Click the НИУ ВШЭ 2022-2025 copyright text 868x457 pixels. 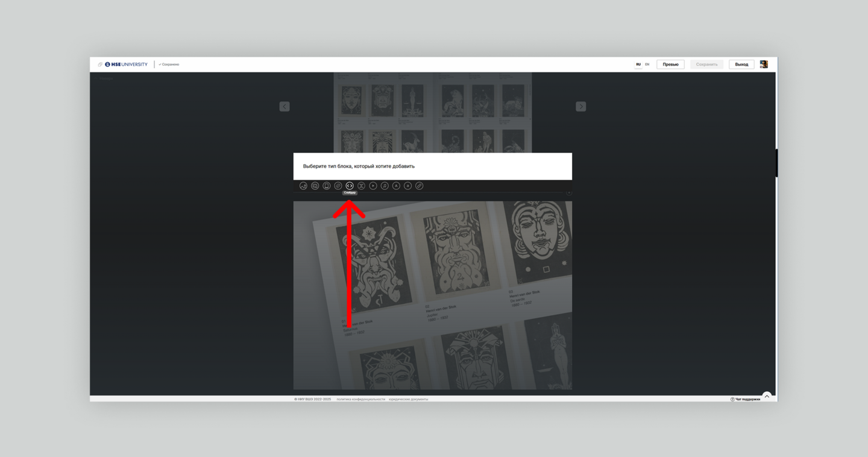click(x=313, y=399)
